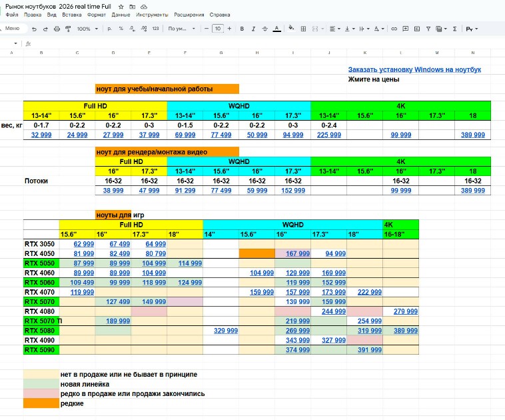This screenshot has height=420, width=505.
Task: Open the borders tool
Action: pos(303,29)
